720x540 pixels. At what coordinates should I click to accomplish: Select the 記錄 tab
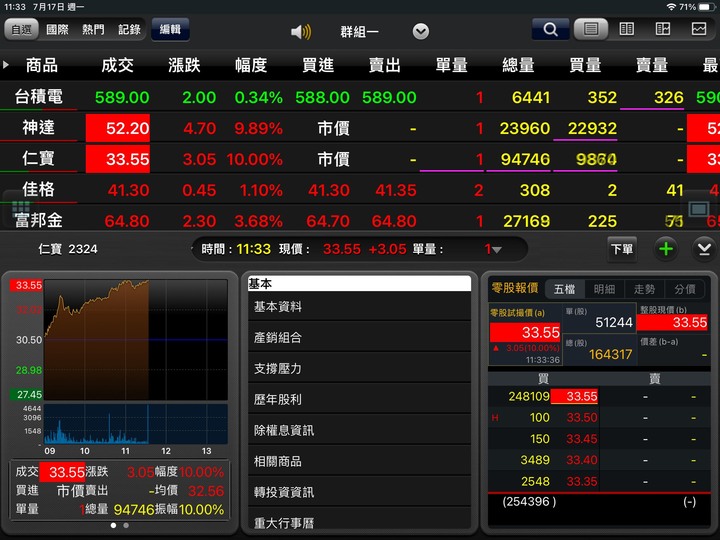(129, 30)
